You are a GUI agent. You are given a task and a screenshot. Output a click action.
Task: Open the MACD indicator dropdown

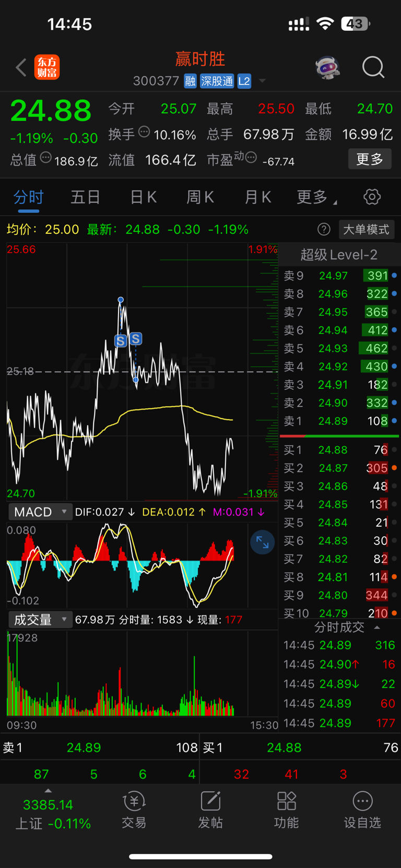(x=40, y=512)
